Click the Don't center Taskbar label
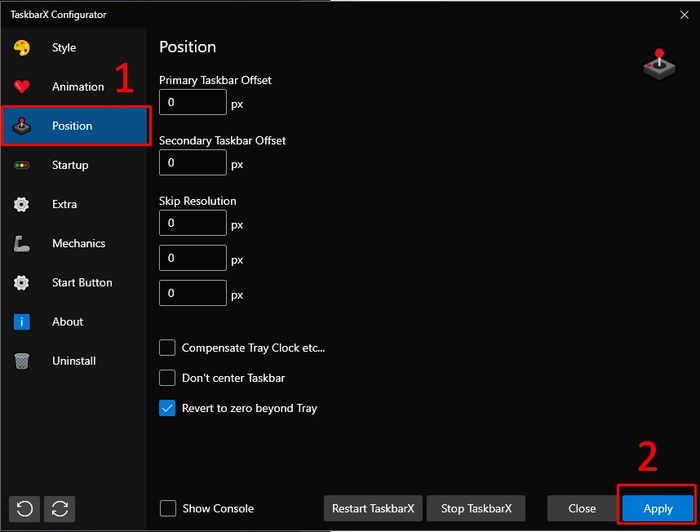 233,378
